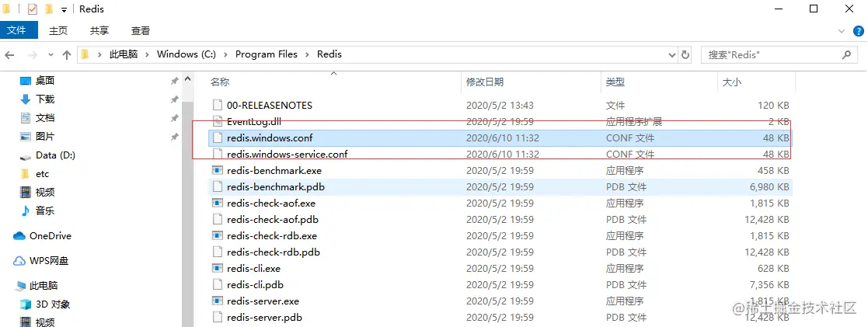The height and width of the screenshot is (327, 868).
Task: Click the pin icon beside 文档
Action: [x=174, y=118]
